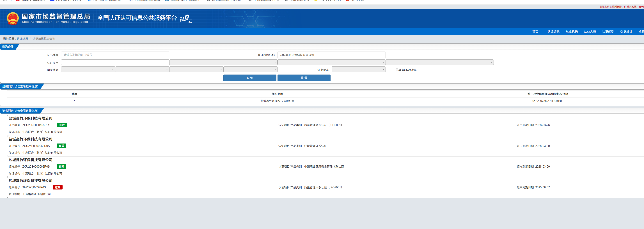Expand the 证书状态 dropdown
The height and width of the screenshot is (229, 644).
(358, 70)
